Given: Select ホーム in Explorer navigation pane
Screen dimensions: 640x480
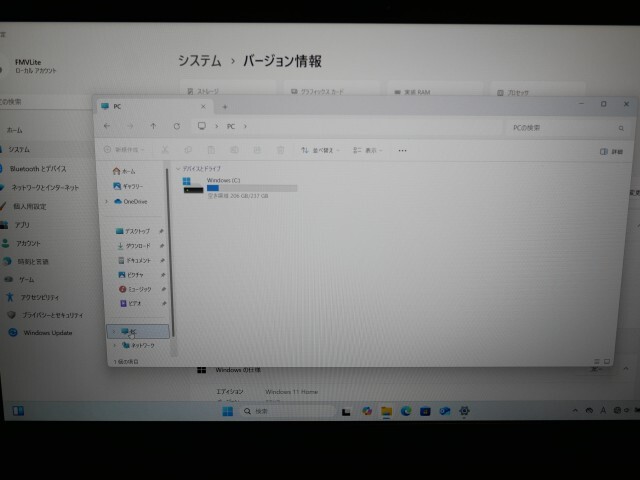Looking at the screenshot, I should (124, 171).
